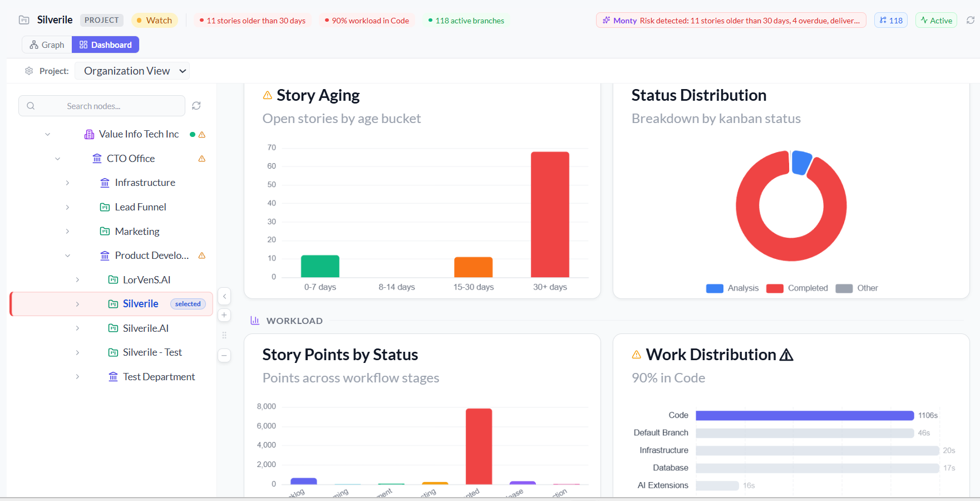The width and height of the screenshot is (980, 501).
Task: Collapse the Product Develo... tree node
Action: (67, 256)
